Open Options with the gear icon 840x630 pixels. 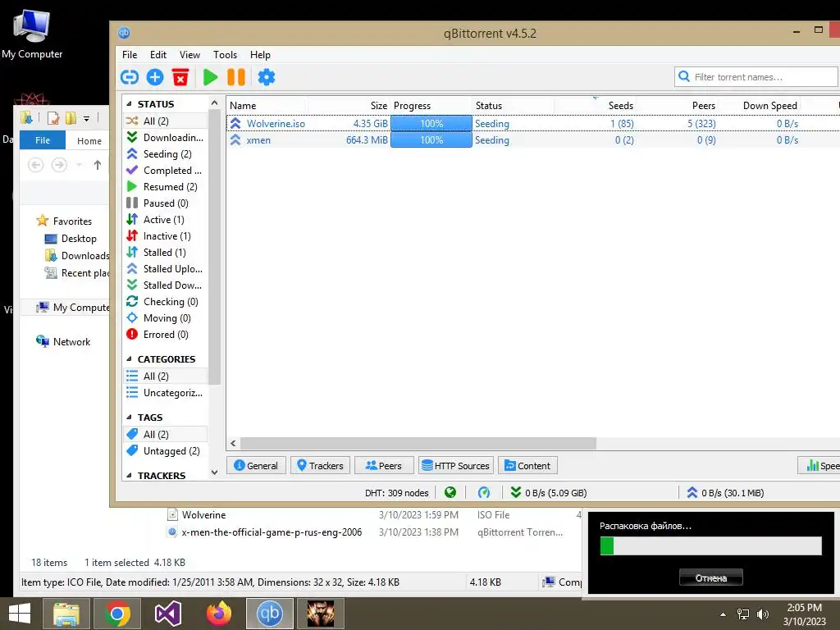click(x=267, y=77)
